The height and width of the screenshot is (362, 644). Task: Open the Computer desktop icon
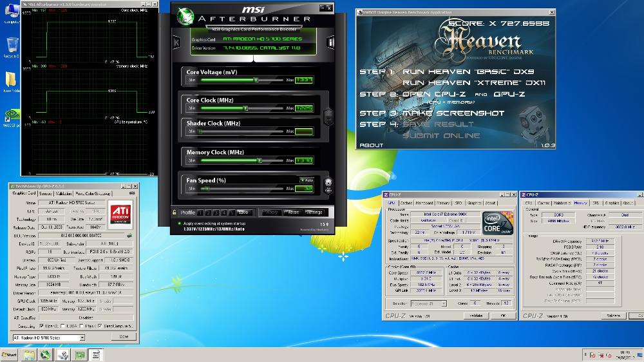12,12
